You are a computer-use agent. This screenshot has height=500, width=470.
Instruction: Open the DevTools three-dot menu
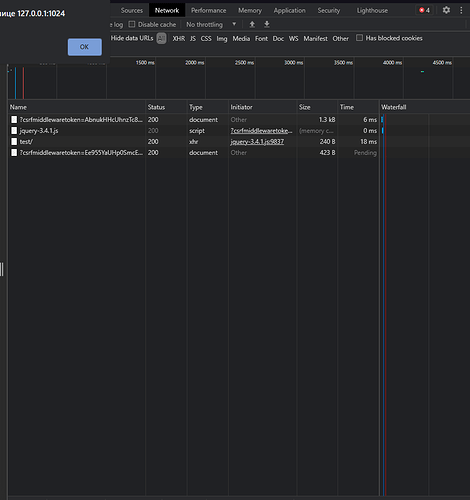[461, 10]
